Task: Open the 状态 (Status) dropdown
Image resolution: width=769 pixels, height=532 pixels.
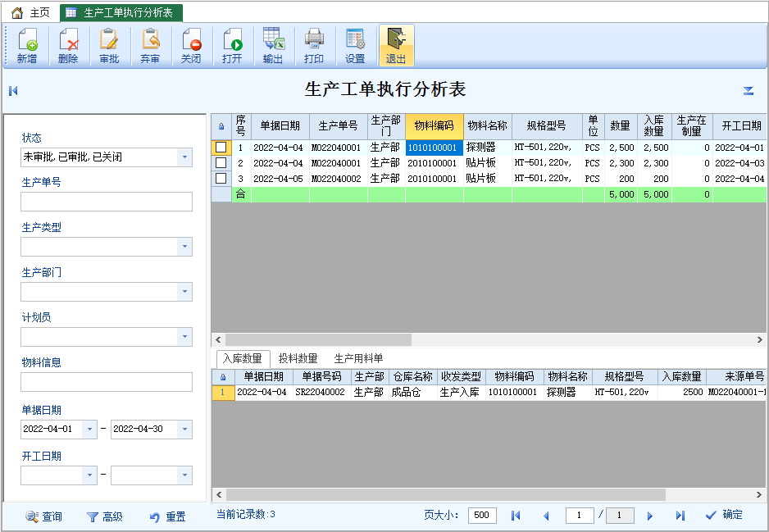Action: click(x=184, y=157)
